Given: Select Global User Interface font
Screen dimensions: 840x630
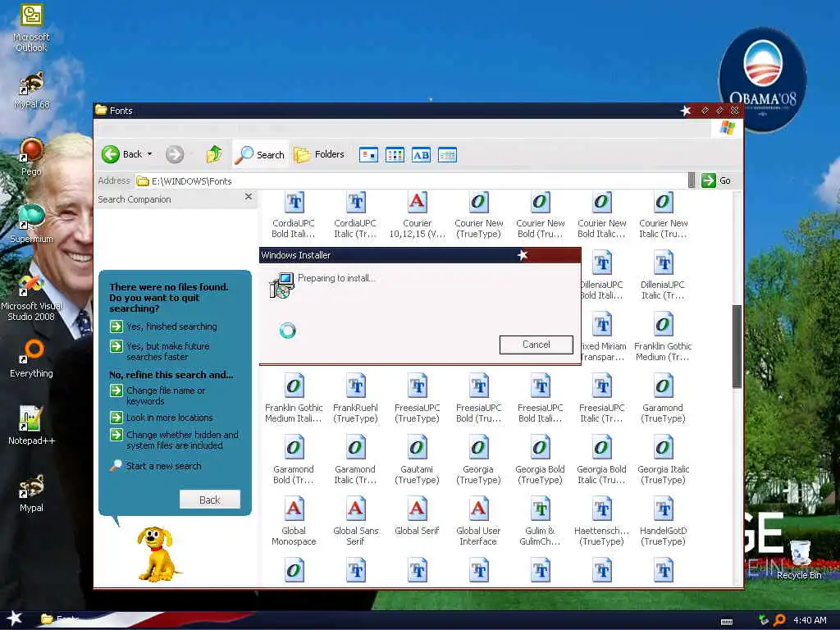Looking at the screenshot, I should [478, 523].
